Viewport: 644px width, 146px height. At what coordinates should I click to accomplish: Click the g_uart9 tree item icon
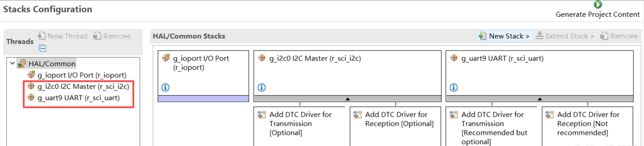tap(31, 97)
